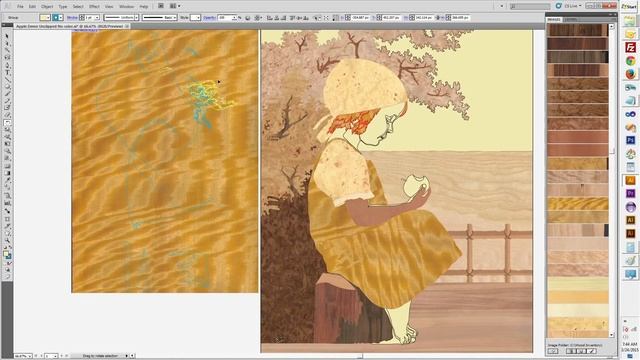Select the Line Segment tool
This screenshot has height=360, width=640.
coord(7,80)
